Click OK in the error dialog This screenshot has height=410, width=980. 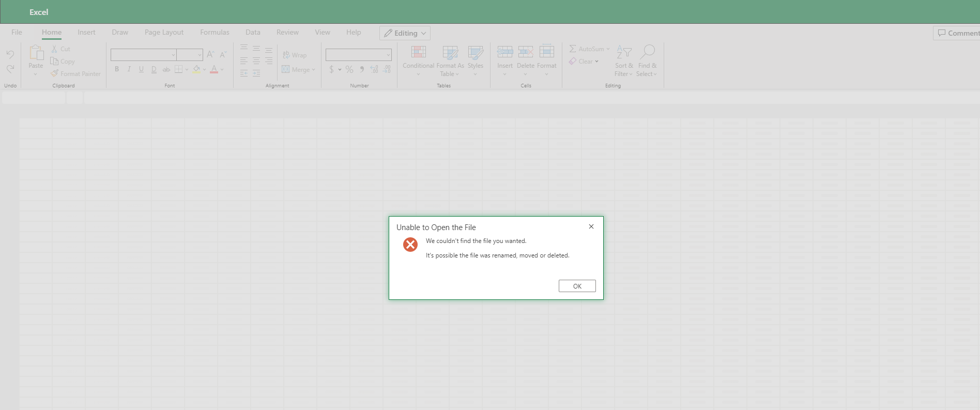coord(577,286)
